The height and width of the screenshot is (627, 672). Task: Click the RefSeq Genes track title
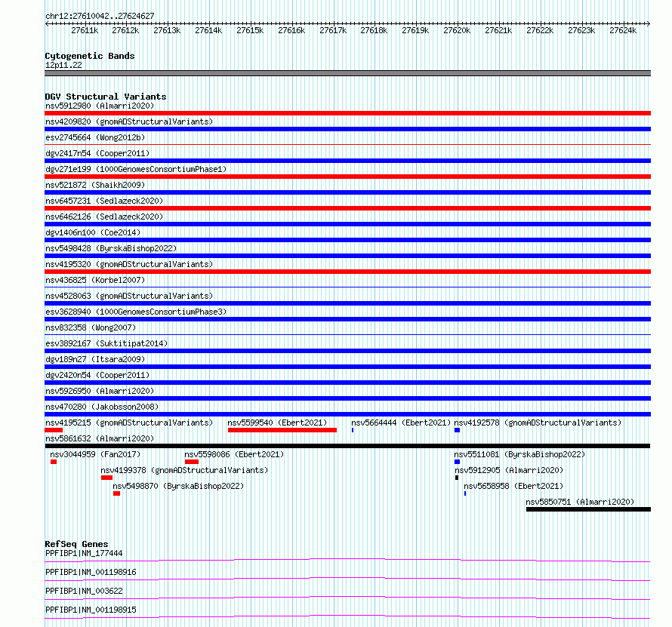tap(76, 544)
